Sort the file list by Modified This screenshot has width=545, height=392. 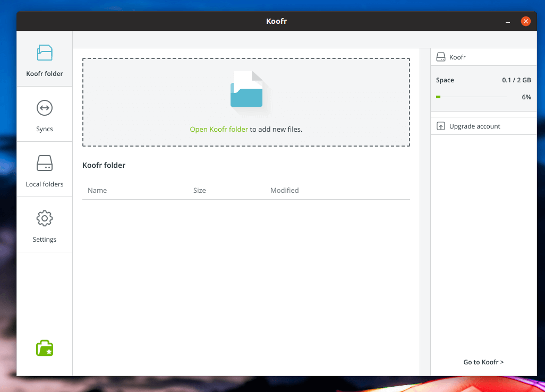pos(284,190)
